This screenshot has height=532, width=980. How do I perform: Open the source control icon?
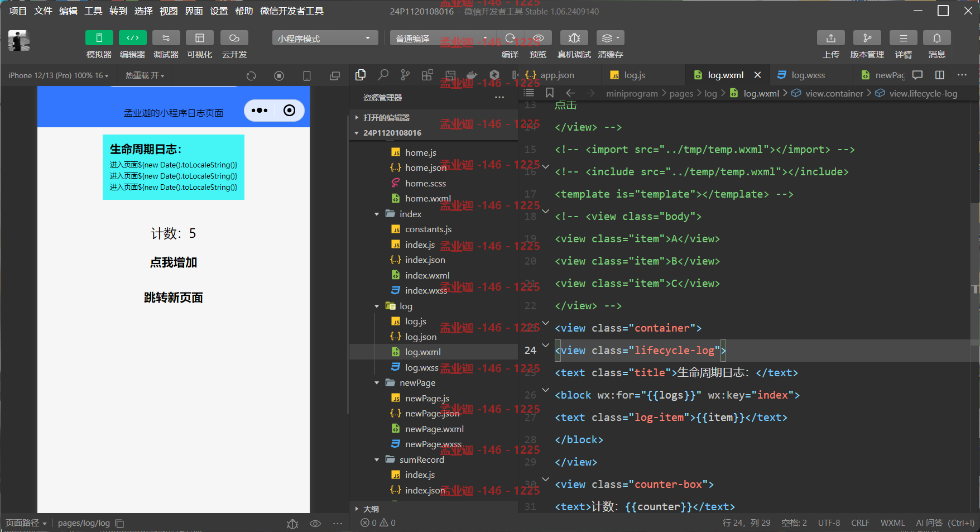coord(405,75)
